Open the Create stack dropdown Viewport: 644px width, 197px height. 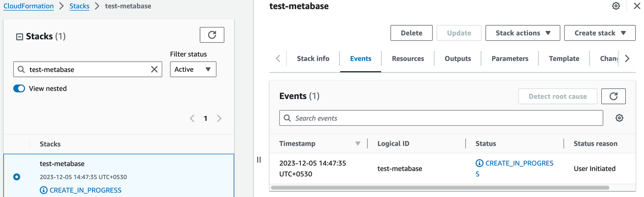[x=600, y=33]
